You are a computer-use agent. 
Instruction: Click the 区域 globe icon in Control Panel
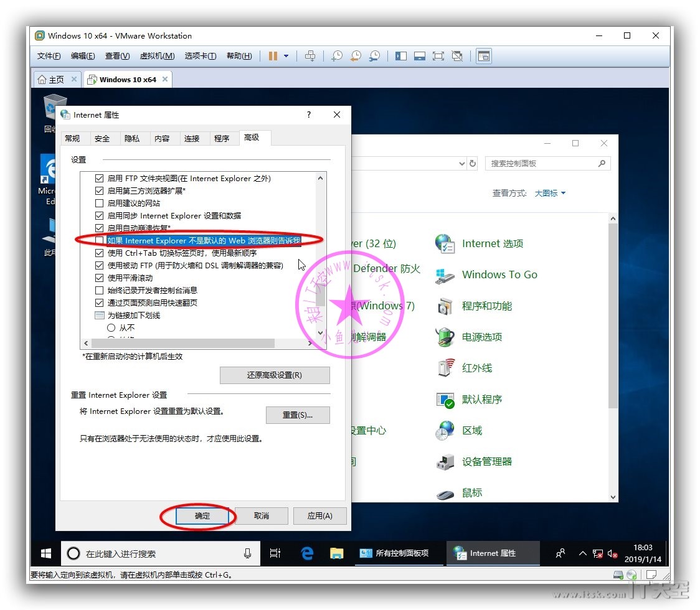point(445,431)
